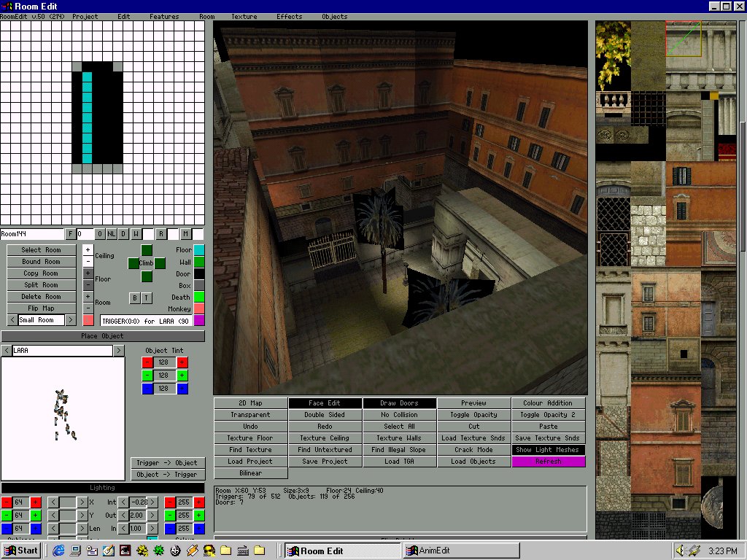747x560 pixels.
Task: Click the red plus Object Tint button
Action: (182, 362)
